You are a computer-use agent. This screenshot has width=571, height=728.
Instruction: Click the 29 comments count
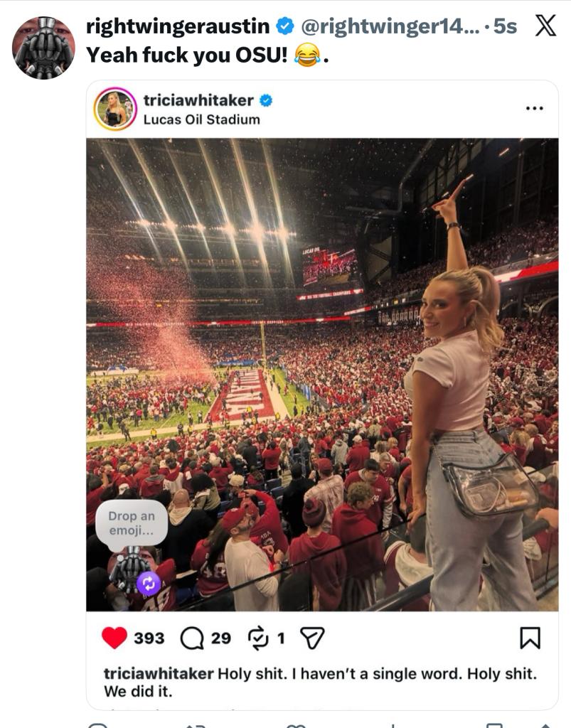(x=221, y=638)
